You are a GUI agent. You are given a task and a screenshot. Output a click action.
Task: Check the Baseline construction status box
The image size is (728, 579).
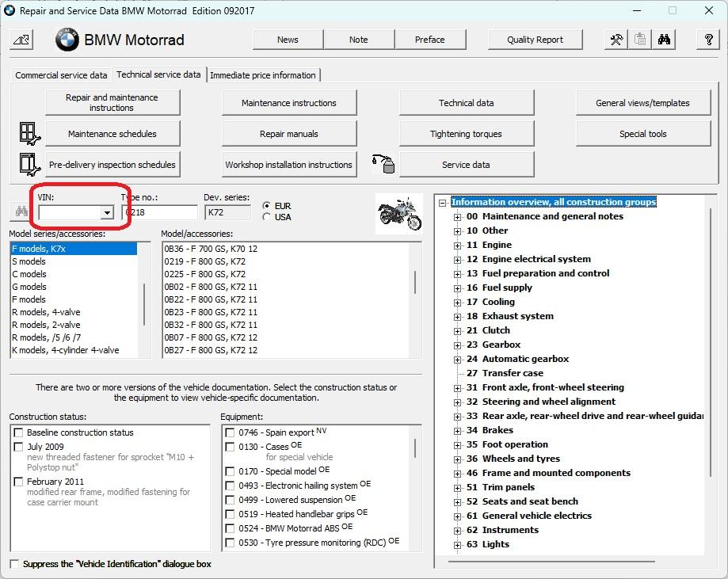pos(18,432)
